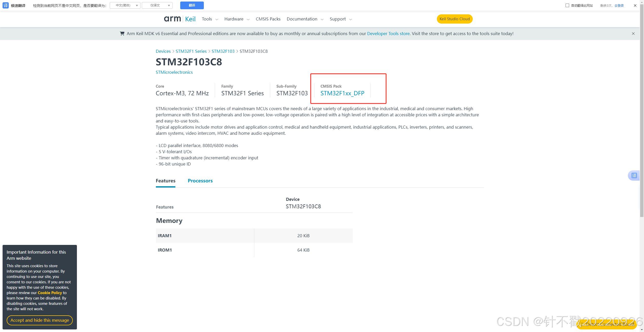Open STM32F1 Series breadcrumb link
This screenshot has width=644, height=332.
[191, 51]
